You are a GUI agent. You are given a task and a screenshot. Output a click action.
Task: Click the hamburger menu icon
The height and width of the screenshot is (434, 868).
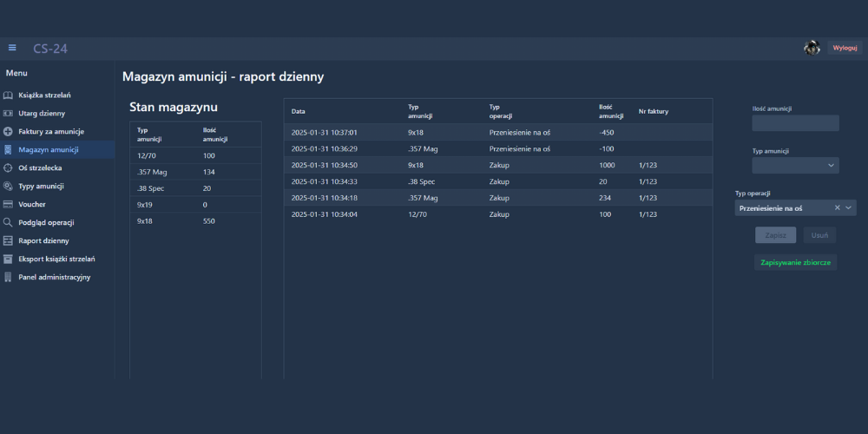12,48
